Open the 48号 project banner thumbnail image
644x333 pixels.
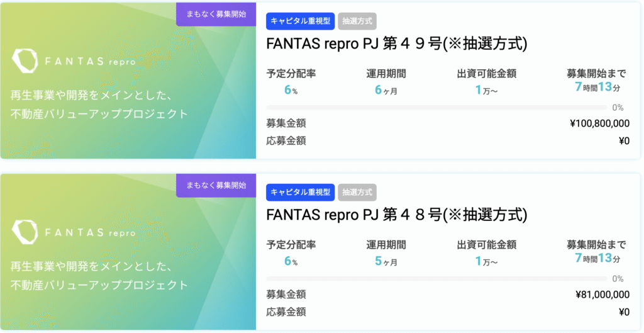point(128,252)
